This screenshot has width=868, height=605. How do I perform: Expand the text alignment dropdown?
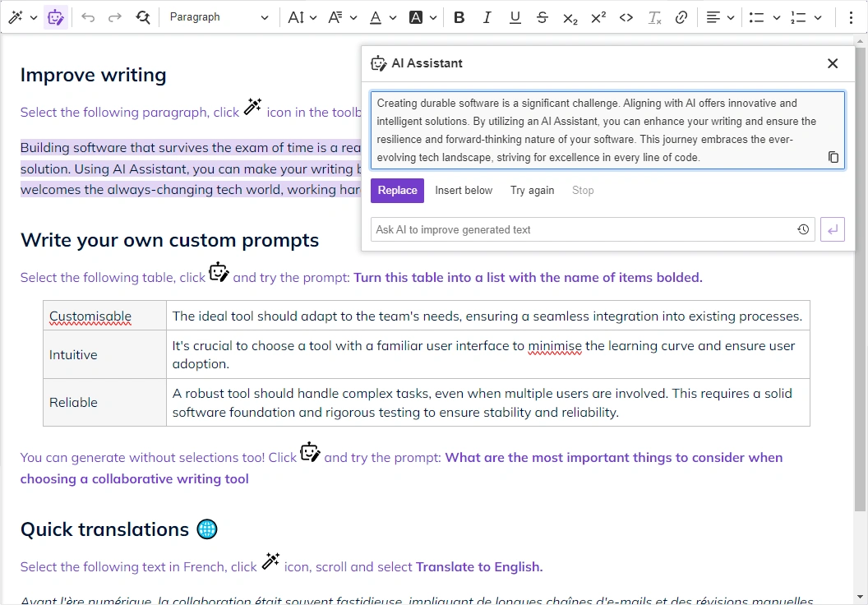(x=720, y=17)
